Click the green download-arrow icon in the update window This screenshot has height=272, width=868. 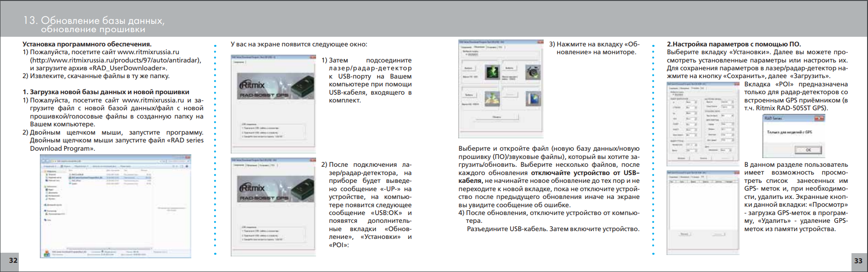pos(492,72)
